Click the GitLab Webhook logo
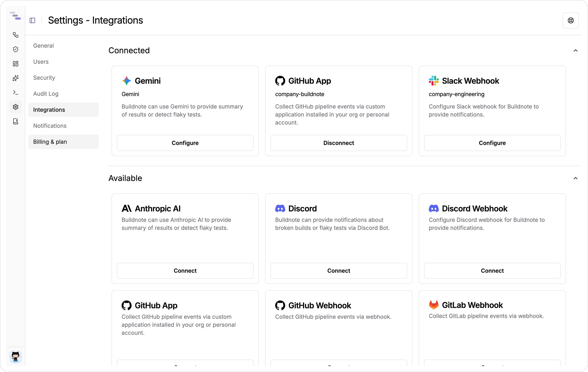This screenshot has width=588, height=372. pos(434,305)
